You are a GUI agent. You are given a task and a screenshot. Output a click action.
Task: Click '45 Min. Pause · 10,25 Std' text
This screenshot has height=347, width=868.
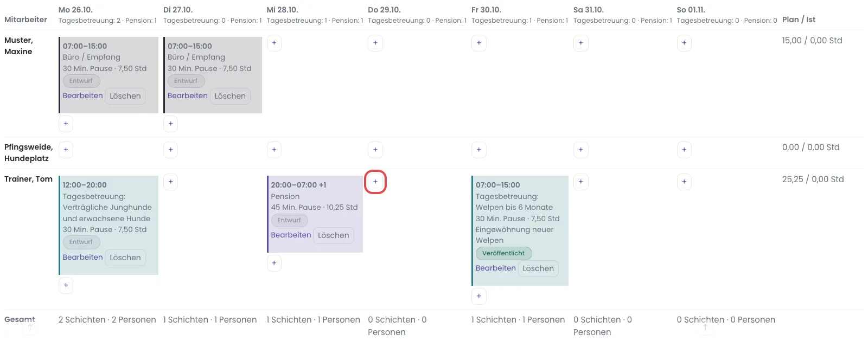pyautogui.click(x=314, y=207)
